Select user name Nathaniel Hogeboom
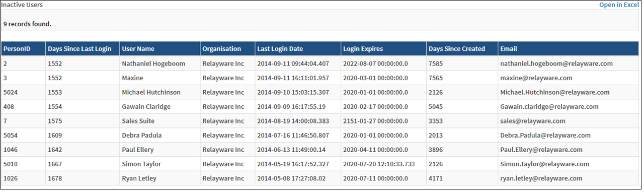The image size is (644, 192). 153,63
